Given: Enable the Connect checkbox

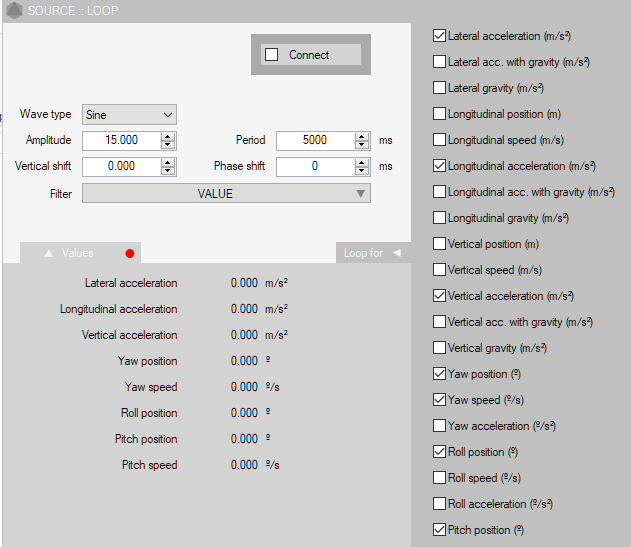Looking at the screenshot, I should 271,55.
